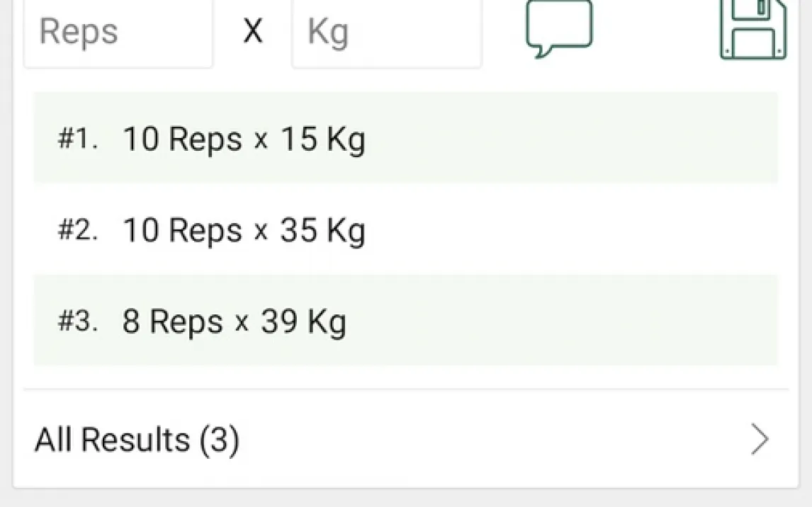812x507 pixels.
Task: Focus the Kg weight input field
Action: [387, 33]
